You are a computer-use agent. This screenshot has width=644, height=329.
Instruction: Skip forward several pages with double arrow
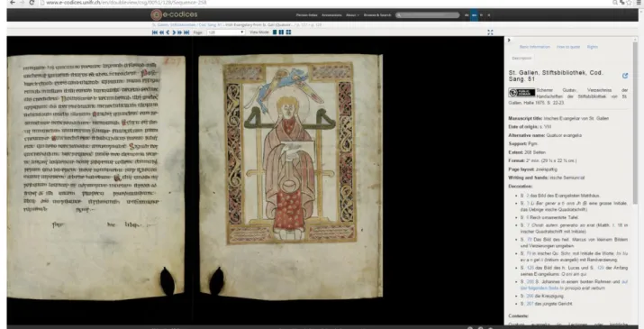coord(179,32)
